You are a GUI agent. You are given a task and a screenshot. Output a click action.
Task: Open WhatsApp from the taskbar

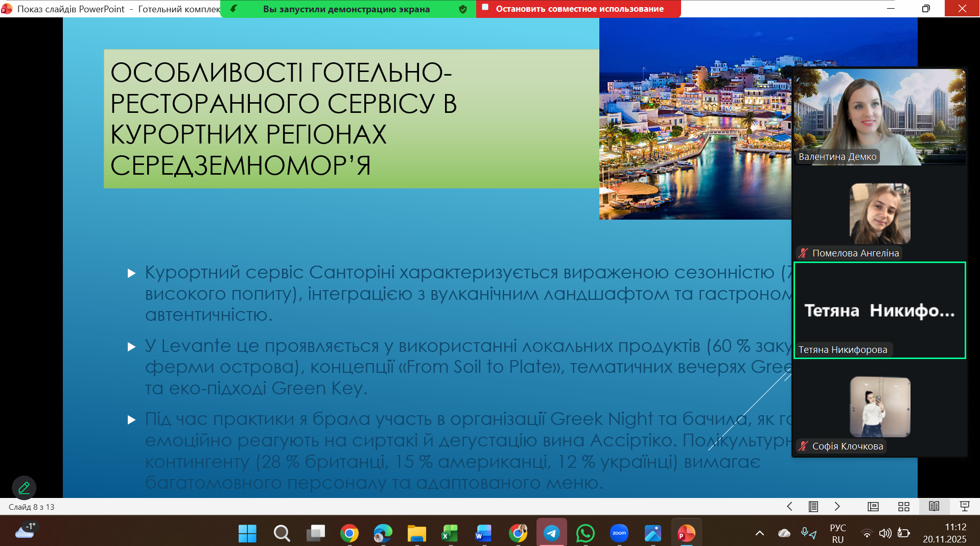click(x=586, y=533)
